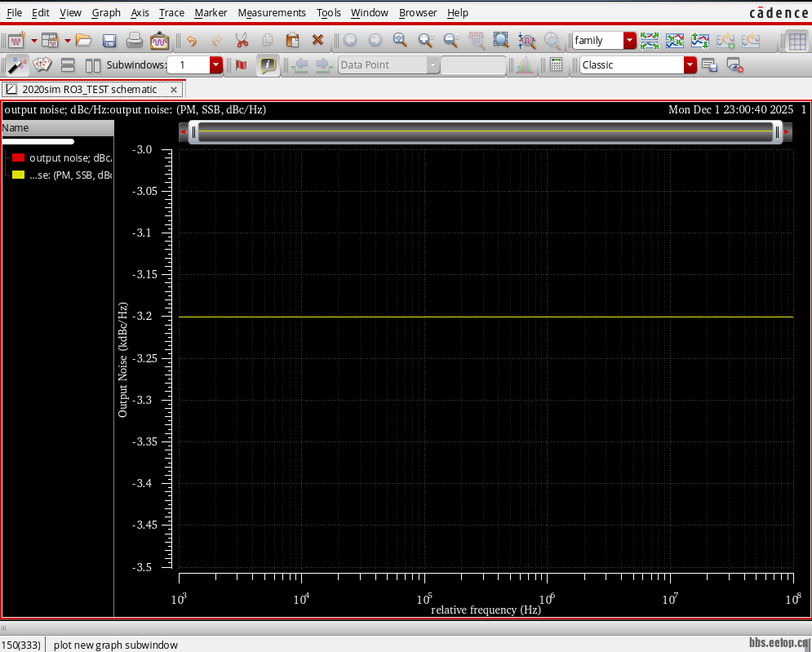Click the Undo arrow icon

click(x=192, y=40)
